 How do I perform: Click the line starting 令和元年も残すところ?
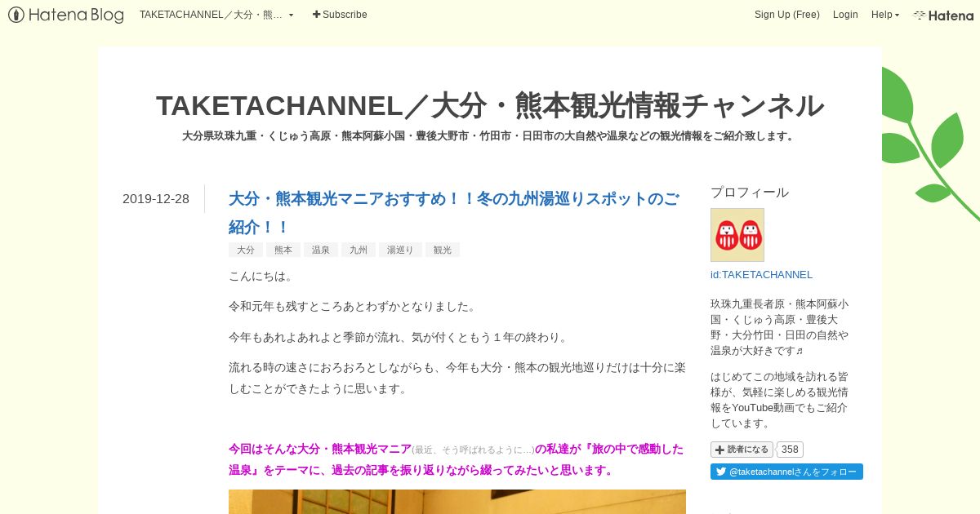pyautogui.click(x=352, y=307)
